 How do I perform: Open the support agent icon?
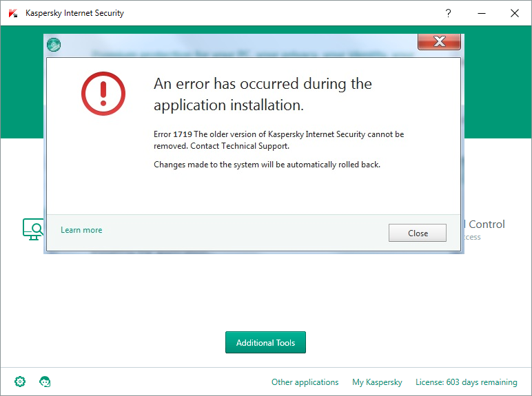point(45,382)
